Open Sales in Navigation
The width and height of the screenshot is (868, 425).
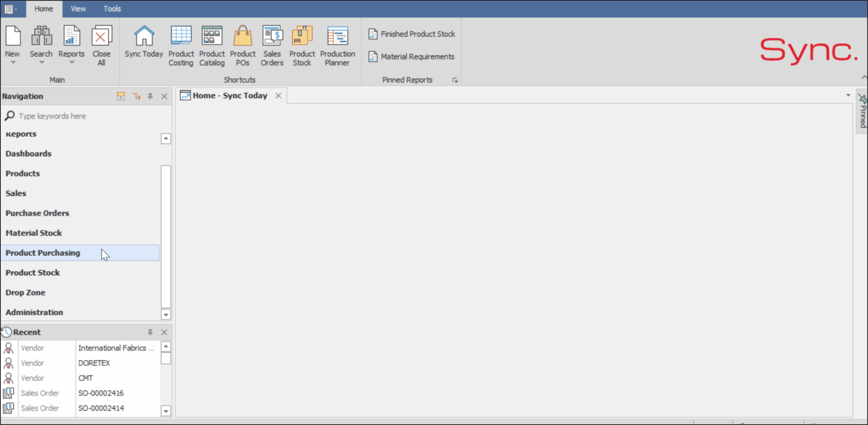80,193
